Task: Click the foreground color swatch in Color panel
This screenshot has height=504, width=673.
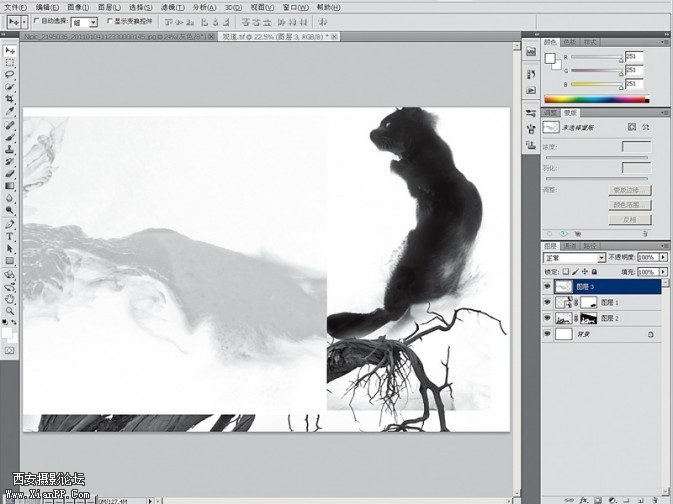Action: coord(550,58)
